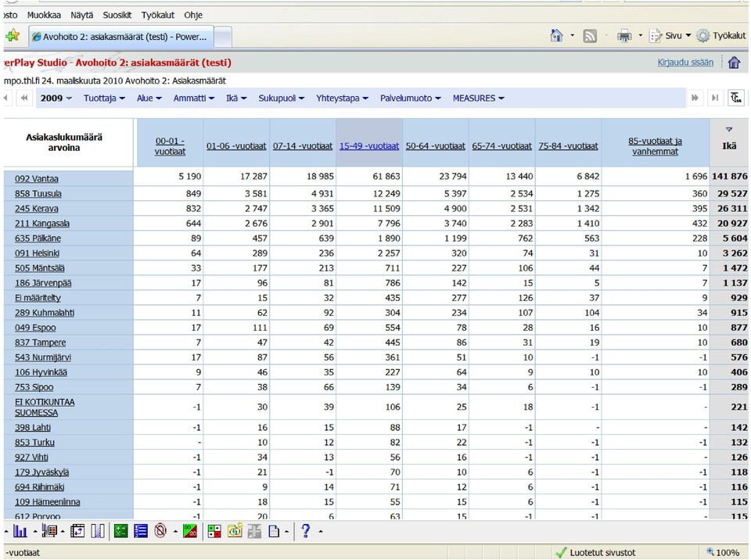The image size is (751, 560).
Task: Click the 100% zoom level control
Action: 723,552
